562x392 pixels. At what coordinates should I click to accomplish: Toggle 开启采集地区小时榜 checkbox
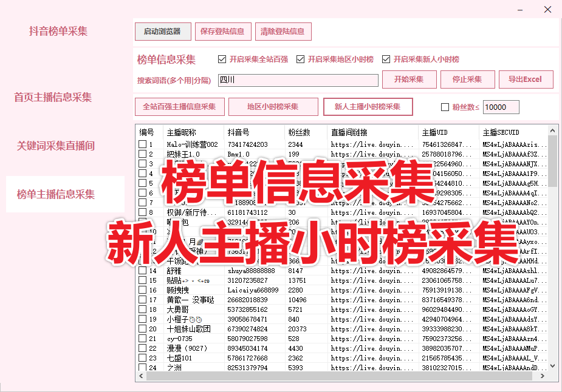pyautogui.click(x=300, y=59)
